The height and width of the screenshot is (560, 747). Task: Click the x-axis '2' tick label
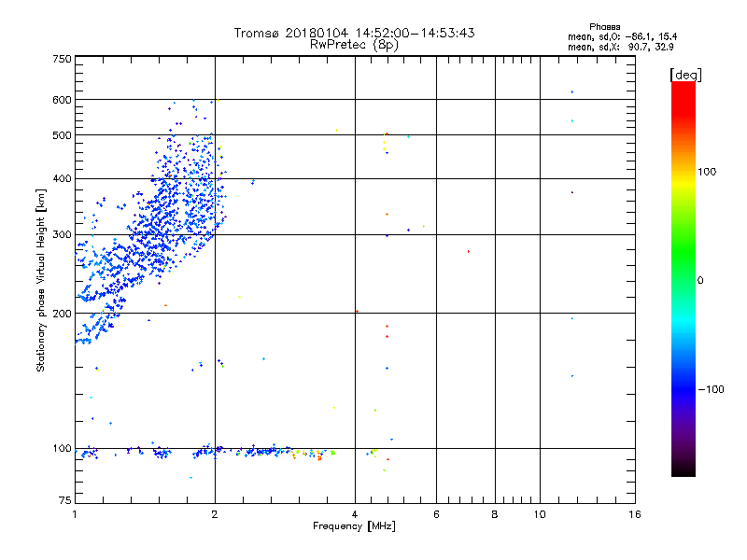tap(215, 514)
